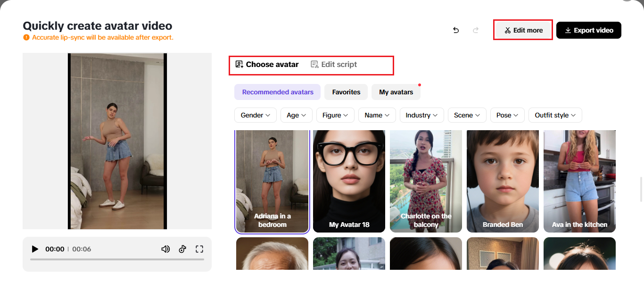Expand the Gender filter dropdown
The width and height of the screenshot is (644, 283).
pyautogui.click(x=255, y=115)
